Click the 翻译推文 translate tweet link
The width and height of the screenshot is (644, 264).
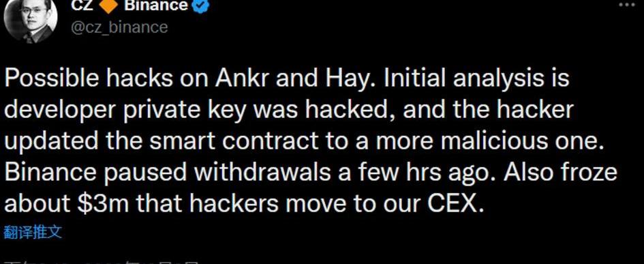(33, 233)
